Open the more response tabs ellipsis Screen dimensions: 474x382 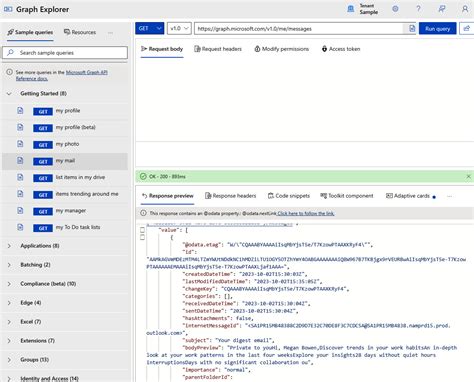[x=449, y=196]
